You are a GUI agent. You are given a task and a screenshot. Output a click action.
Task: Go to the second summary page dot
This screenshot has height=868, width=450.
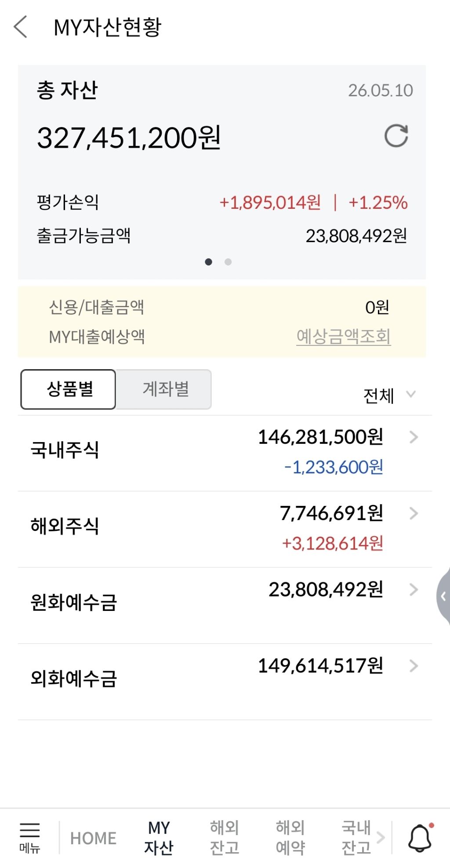(x=228, y=262)
